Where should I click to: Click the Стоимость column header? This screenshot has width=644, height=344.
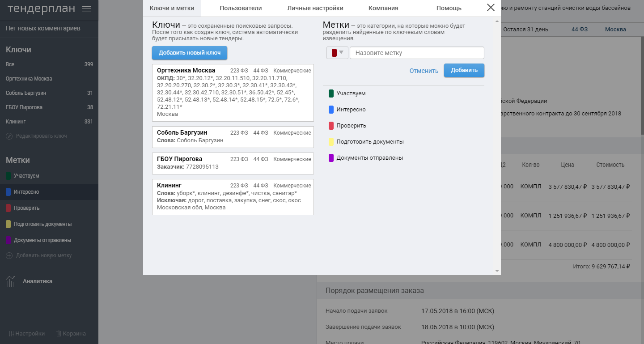[x=610, y=165]
